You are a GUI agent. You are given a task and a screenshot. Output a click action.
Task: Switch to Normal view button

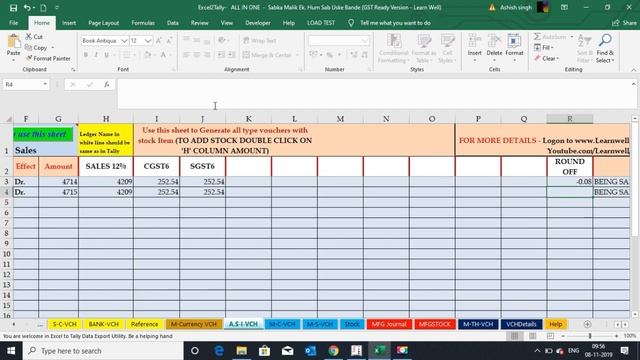point(514,336)
